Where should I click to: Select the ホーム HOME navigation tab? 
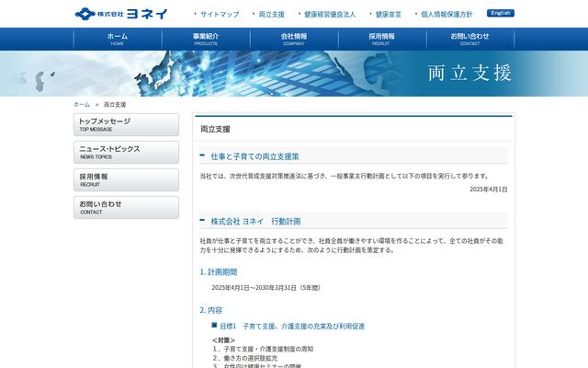(118, 39)
